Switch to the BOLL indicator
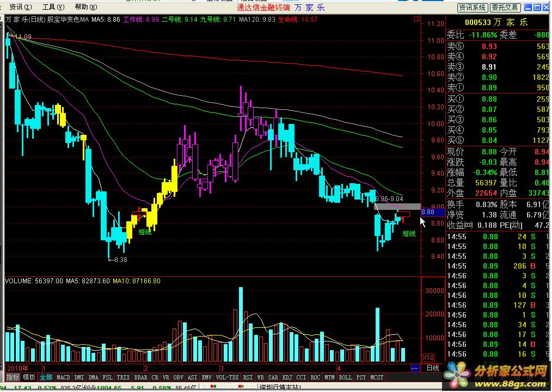This screenshot has width=552, height=392. point(345,377)
